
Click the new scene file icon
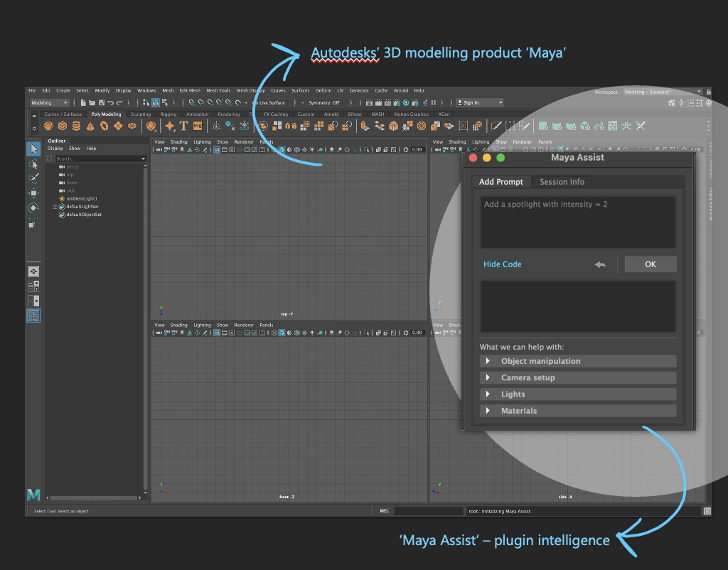83,102
